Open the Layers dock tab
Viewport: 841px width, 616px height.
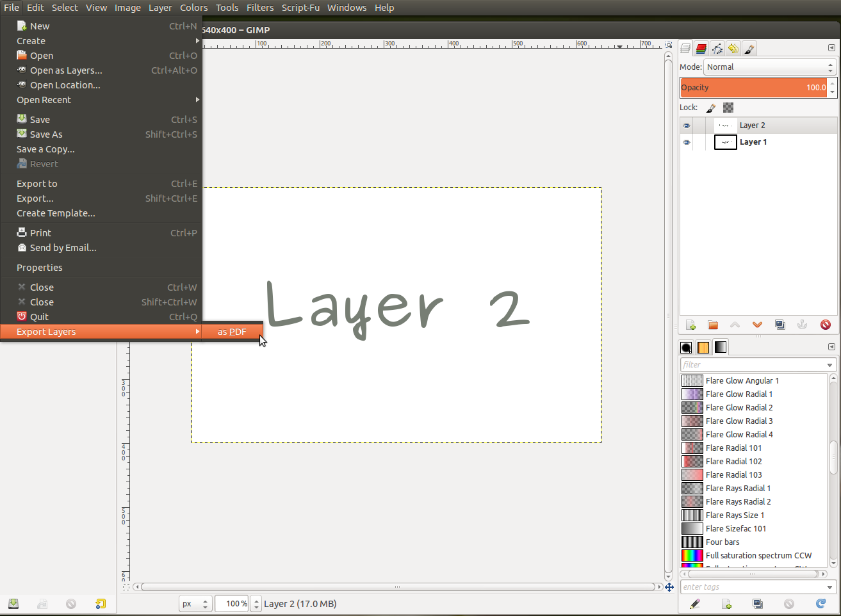tap(685, 49)
